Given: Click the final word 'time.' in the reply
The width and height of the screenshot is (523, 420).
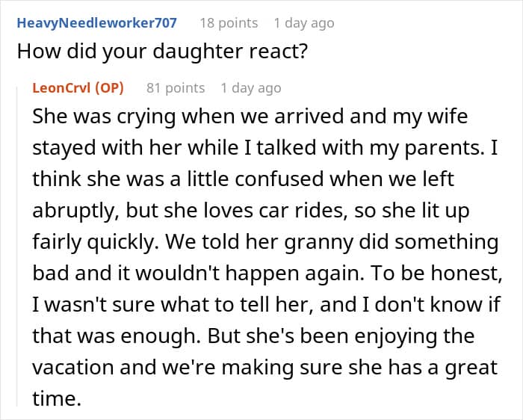Looking at the screenshot, I should [x=57, y=400].
